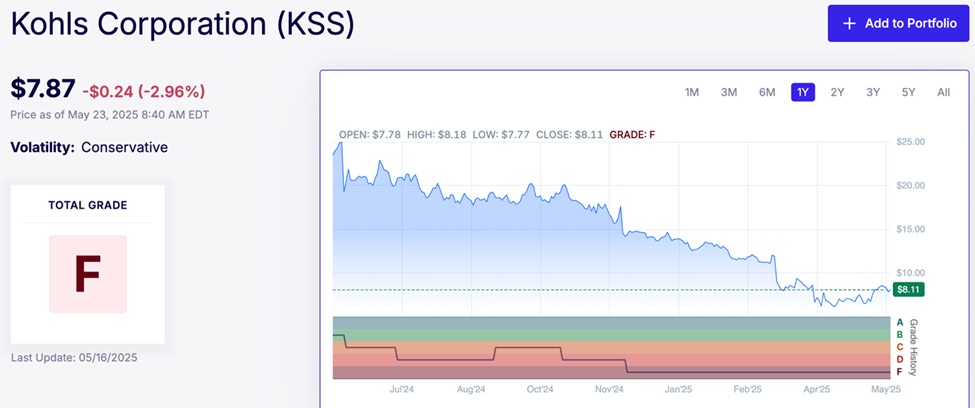Click the $7.87 current price
Viewport: 975px width, 408px height.
(43, 89)
